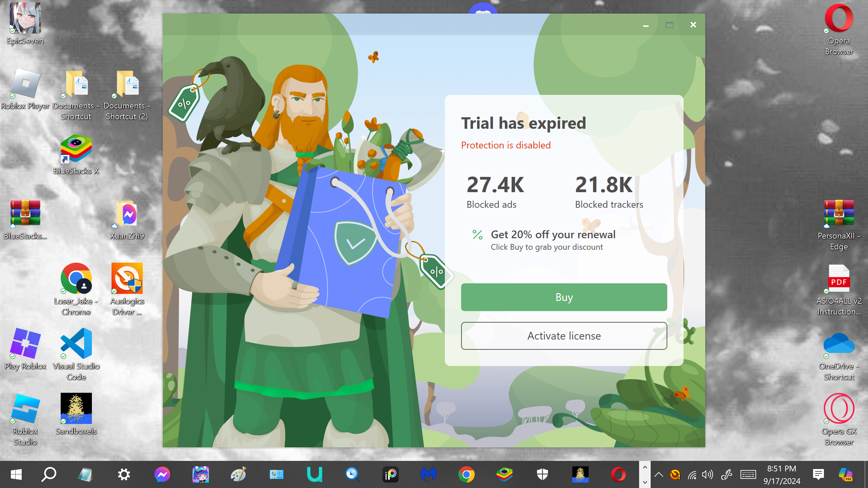Open the Auslogics Driver desktop shortcut
The width and height of the screenshot is (868, 488).
[x=127, y=279]
